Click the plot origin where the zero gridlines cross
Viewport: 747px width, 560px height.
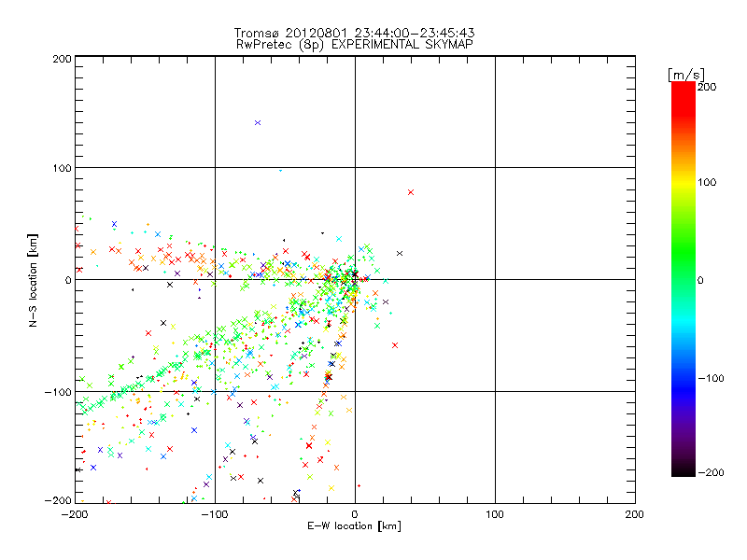355,279
